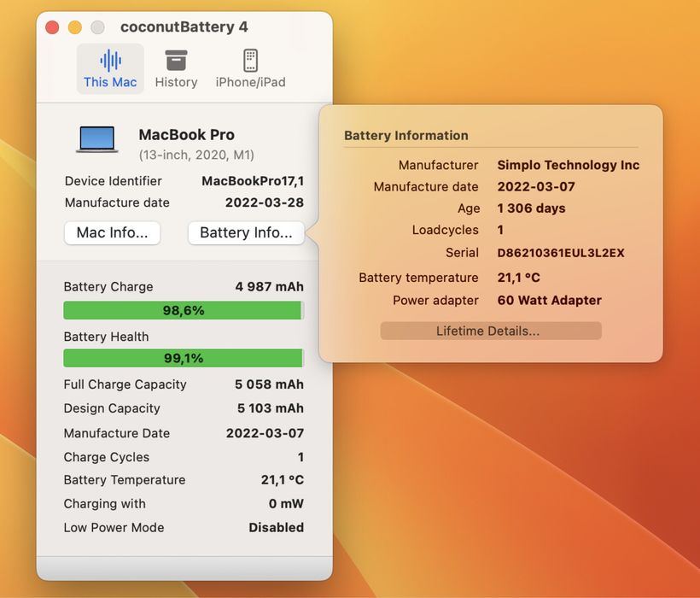The width and height of the screenshot is (700, 598).
Task: Click the 0 mW charging value
Action: pyautogui.click(x=286, y=504)
